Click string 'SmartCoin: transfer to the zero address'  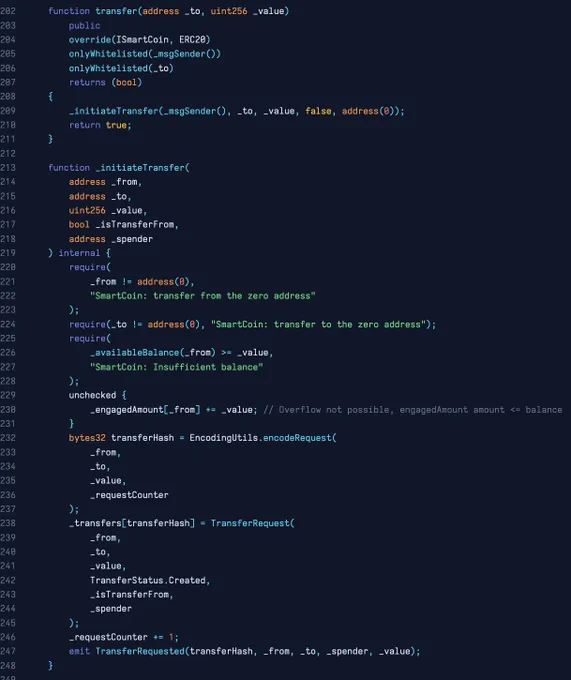click(x=318, y=324)
